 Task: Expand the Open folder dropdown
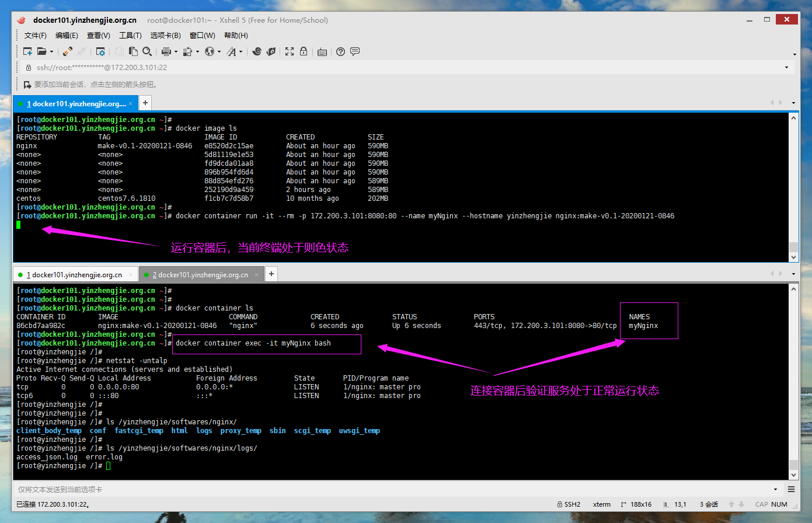pyautogui.click(x=51, y=51)
